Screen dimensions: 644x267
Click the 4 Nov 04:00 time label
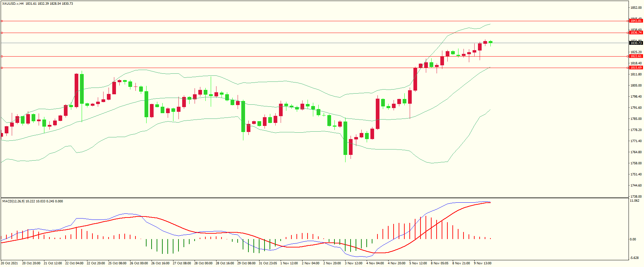tap(375, 263)
